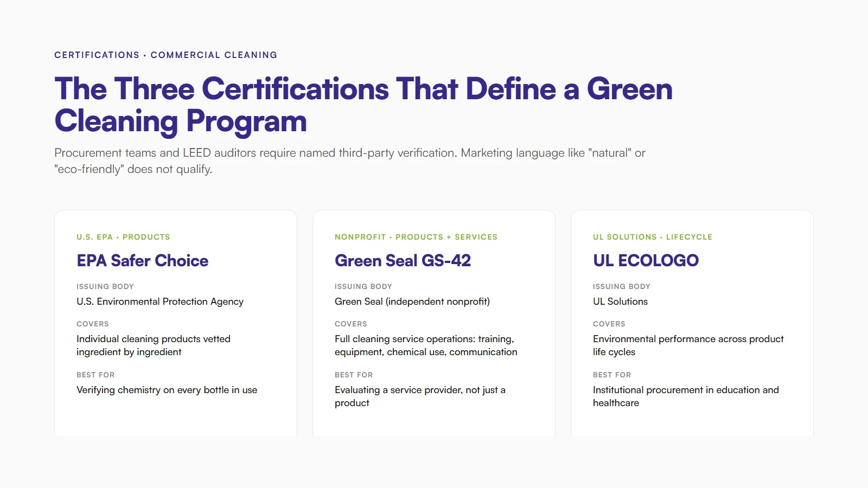Viewport: 868px width, 488px height.
Task: Click the 'Nonprofit · Products + Services' tag
Action: [x=416, y=237]
